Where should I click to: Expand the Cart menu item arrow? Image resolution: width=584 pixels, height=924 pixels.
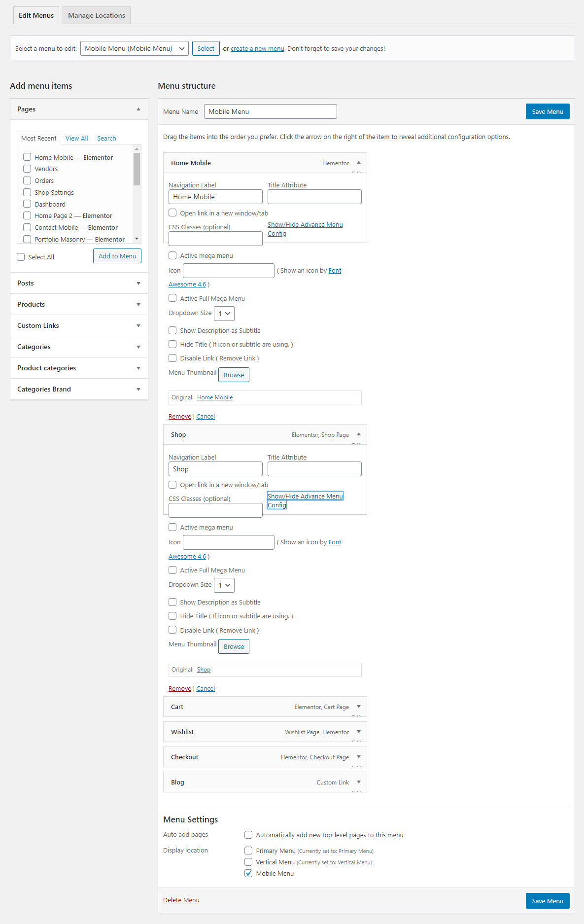[359, 707]
